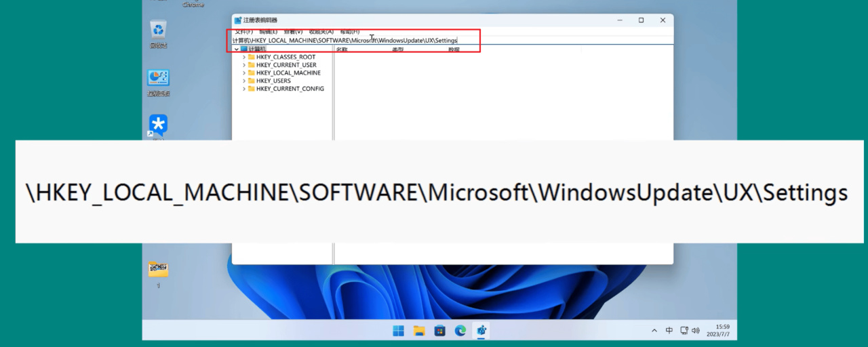Click the registry path address bar
Viewport: 868px width, 347px height.
452,41
